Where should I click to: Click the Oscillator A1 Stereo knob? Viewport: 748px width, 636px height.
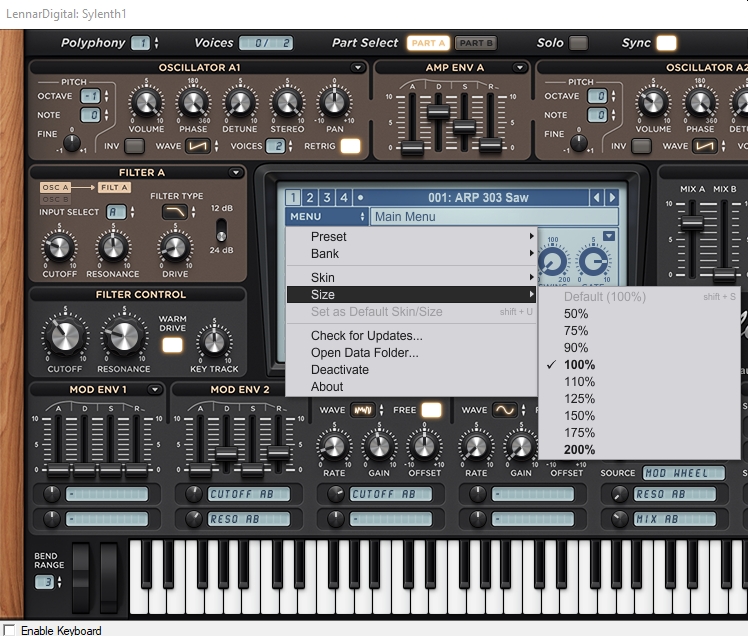(x=287, y=102)
